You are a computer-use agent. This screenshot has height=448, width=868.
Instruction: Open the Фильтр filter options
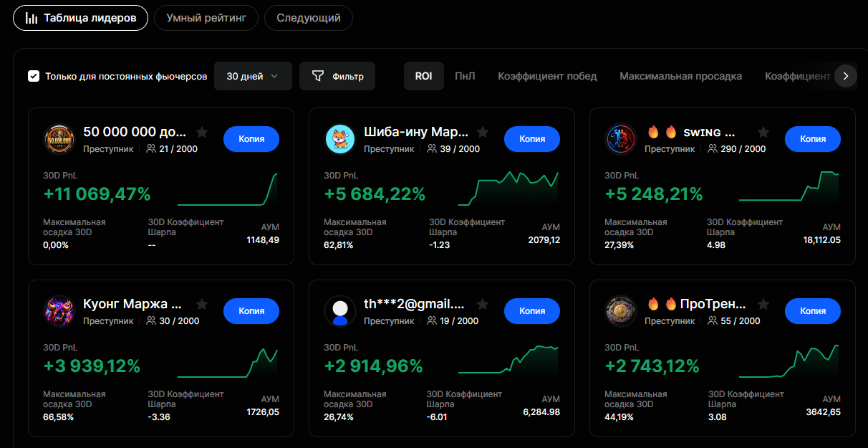[x=337, y=76]
